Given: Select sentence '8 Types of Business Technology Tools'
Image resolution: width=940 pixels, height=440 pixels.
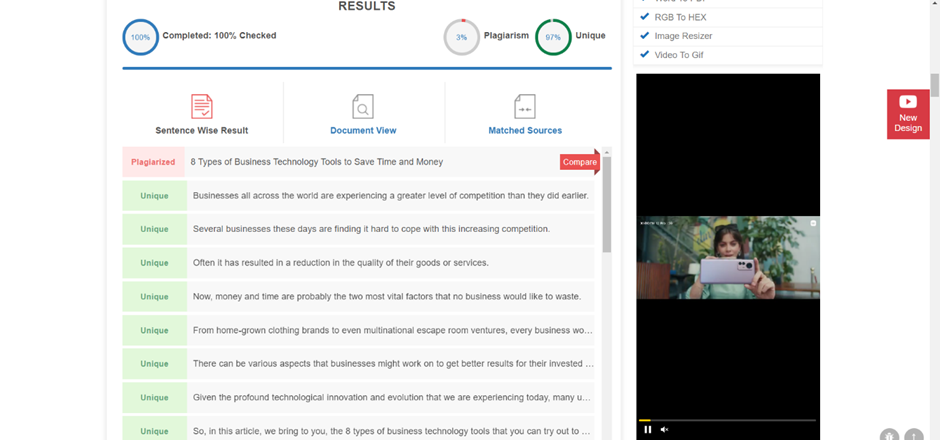Looking at the screenshot, I should click(x=317, y=162).
